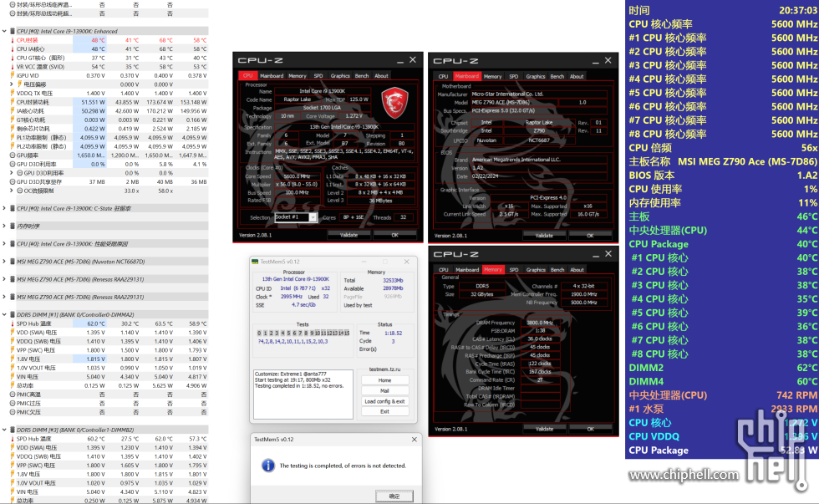Click the chip icon of the i9-13900K Enhanced header
This screenshot has width=819, height=504.
pyautogui.click(x=13, y=31)
